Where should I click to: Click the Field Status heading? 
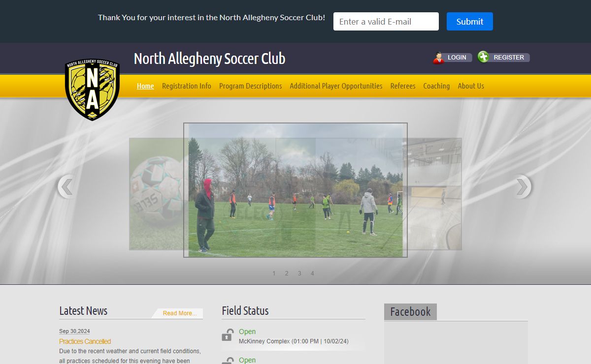click(x=245, y=311)
